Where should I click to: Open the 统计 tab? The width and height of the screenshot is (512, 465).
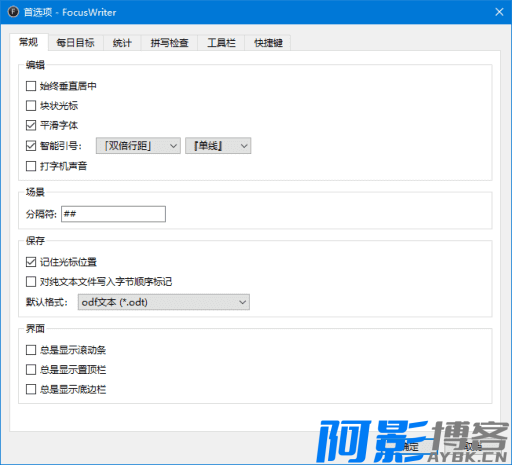(x=122, y=43)
